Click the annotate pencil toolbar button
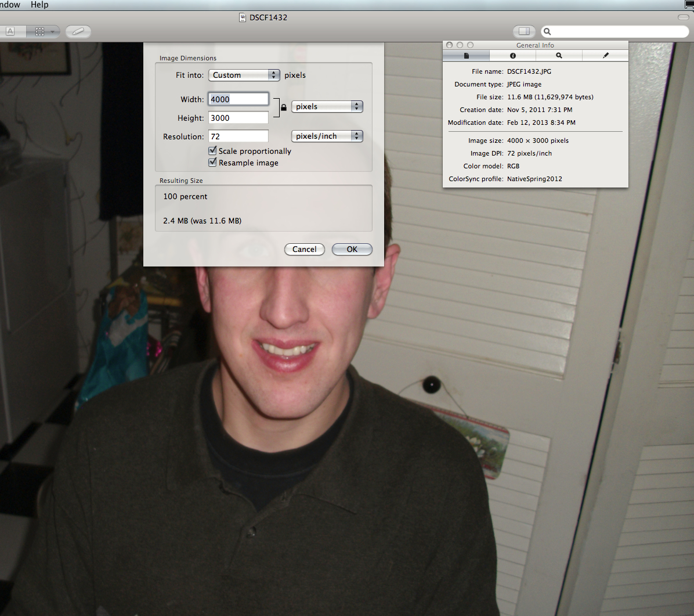The image size is (694, 616). [78, 31]
